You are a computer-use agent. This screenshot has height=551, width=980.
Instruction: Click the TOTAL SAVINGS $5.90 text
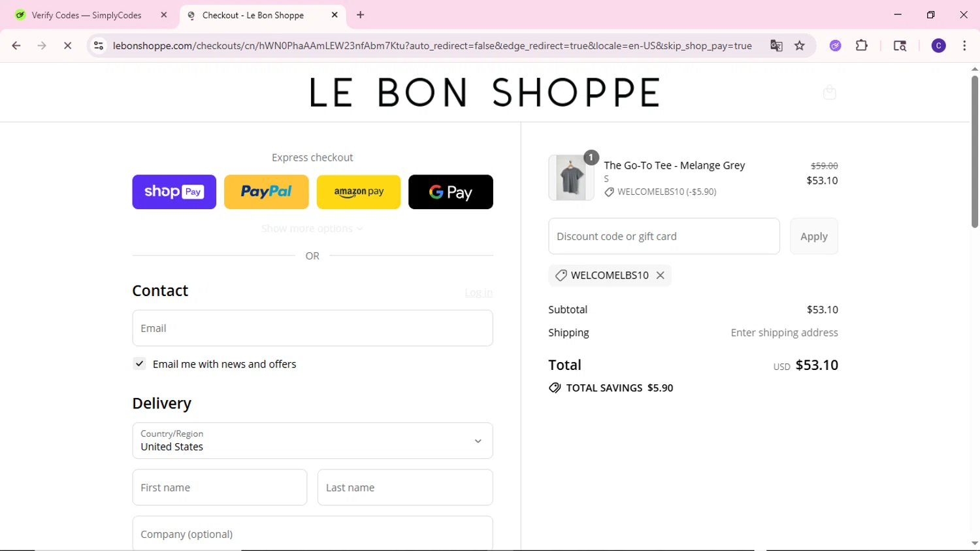pos(619,388)
